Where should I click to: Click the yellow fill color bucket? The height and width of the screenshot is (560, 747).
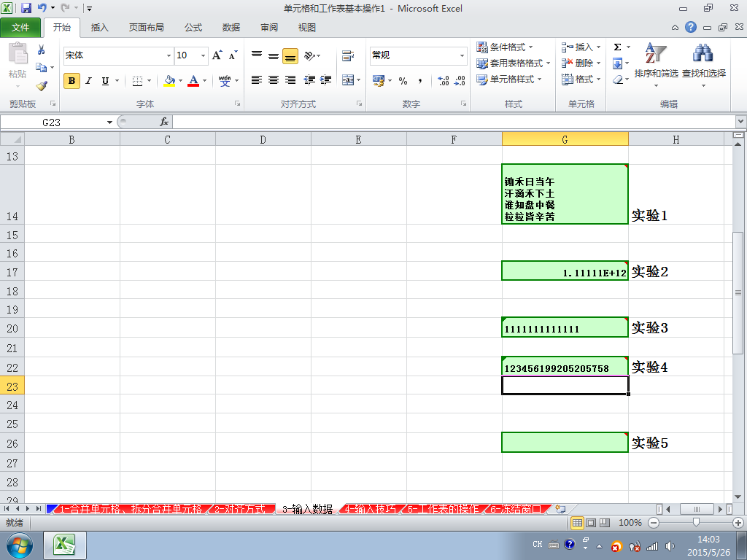tap(169, 80)
